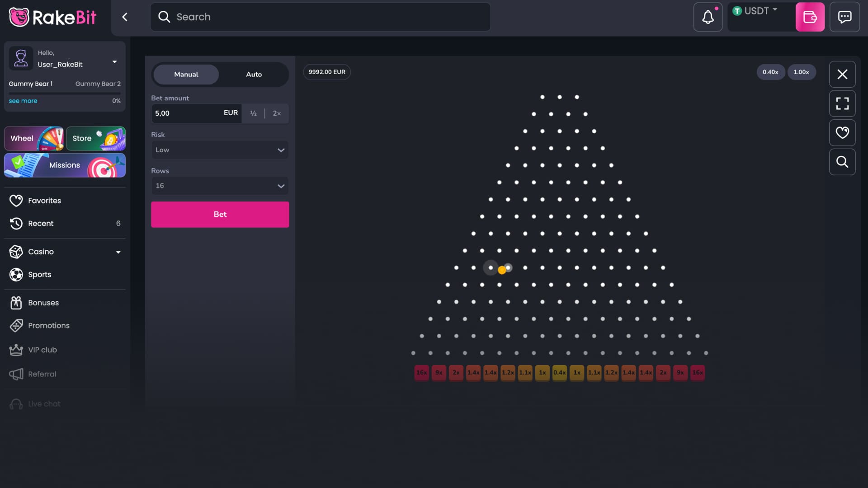Viewport: 868px width, 488px height.
Task: Open the Risk dropdown set to Low
Action: [x=220, y=150]
